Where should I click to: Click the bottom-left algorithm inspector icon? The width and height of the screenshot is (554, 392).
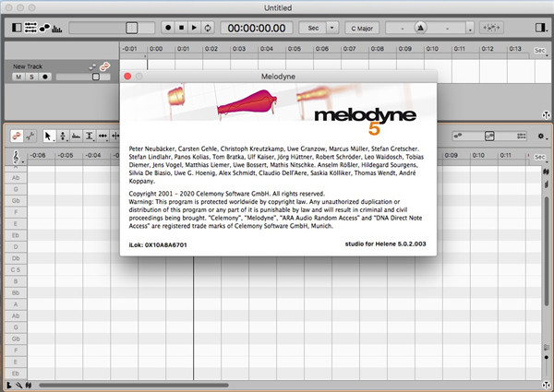click(x=9, y=386)
